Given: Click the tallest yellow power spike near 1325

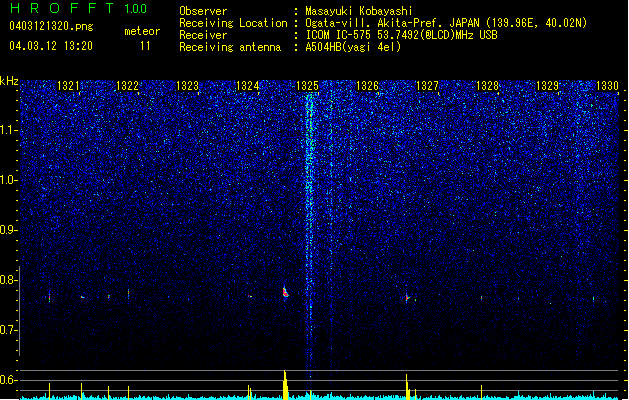Looking at the screenshot, I should point(285,385).
